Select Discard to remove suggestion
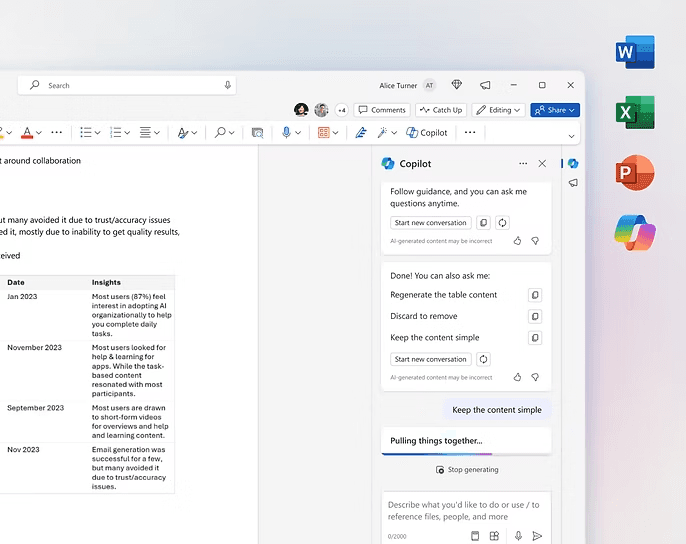686x544 pixels. [424, 316]
